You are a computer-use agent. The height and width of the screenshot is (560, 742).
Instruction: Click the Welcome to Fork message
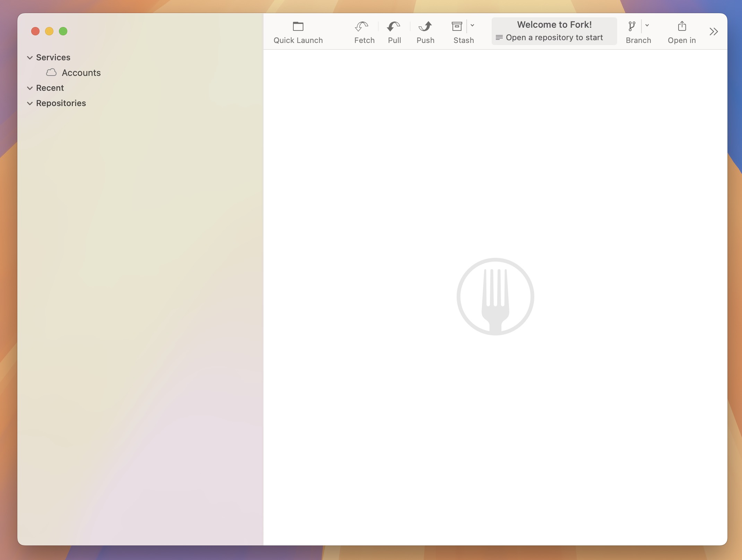click(x=554, y=24)
